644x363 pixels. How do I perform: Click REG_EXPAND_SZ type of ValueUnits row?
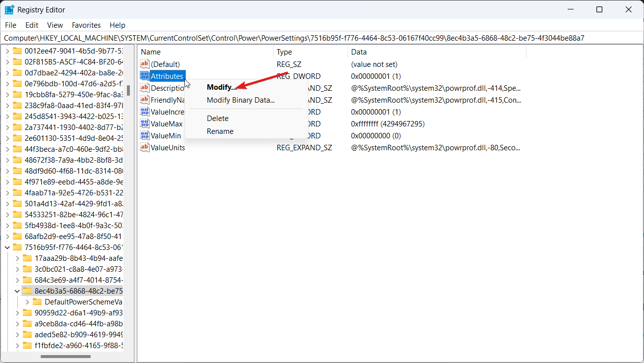click(304, 147)
